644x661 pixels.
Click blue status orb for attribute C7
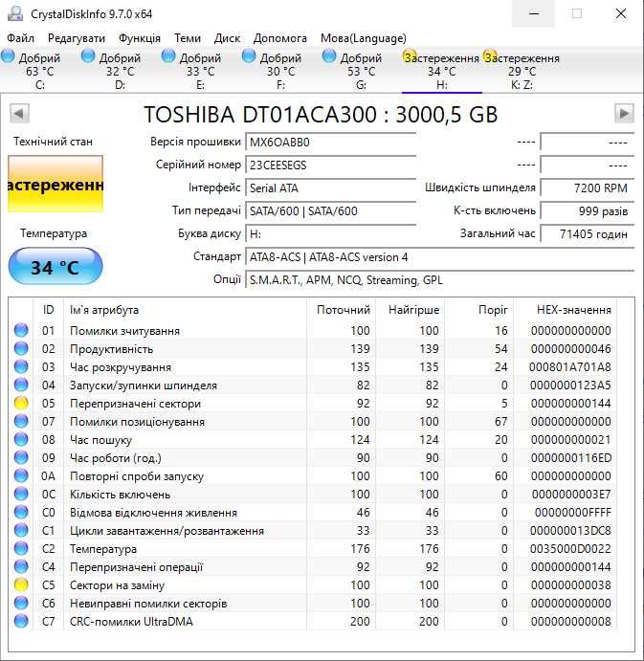(21, 621)
